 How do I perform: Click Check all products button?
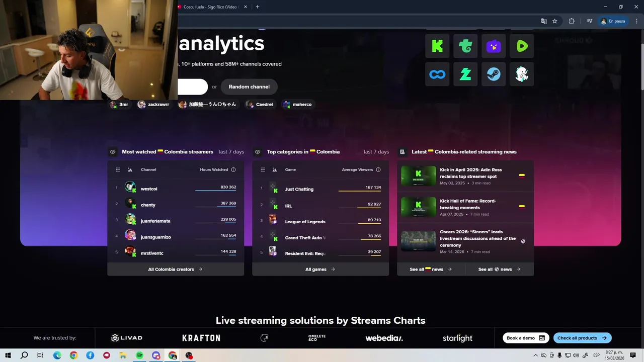tap(583, 338)
